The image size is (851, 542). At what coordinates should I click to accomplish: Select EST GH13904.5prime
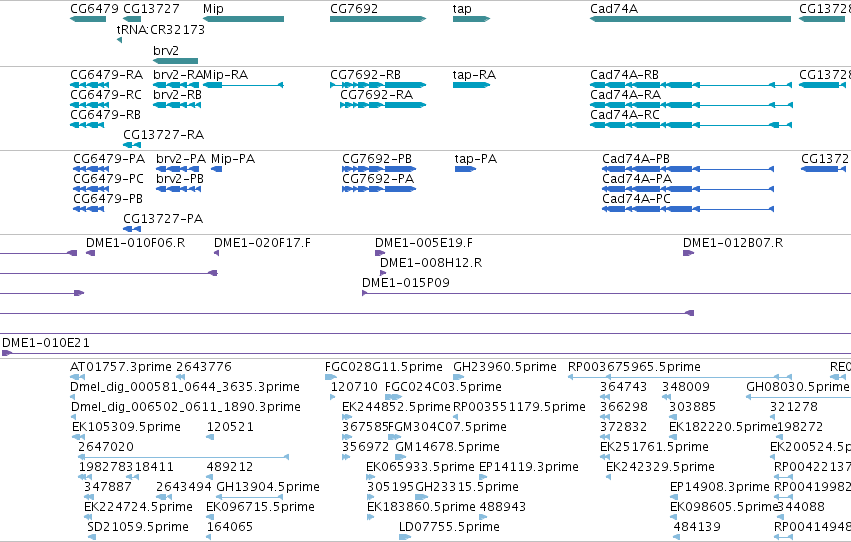(x=268, y=487)
